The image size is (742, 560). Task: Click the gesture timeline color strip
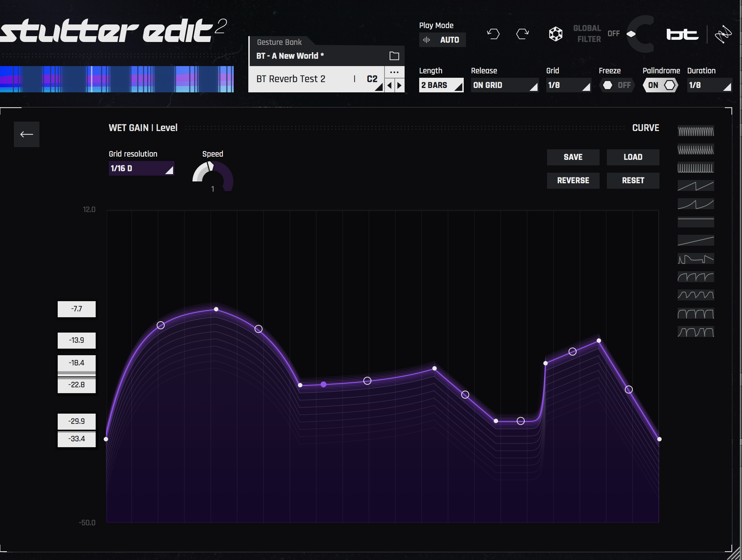point(117,79)
